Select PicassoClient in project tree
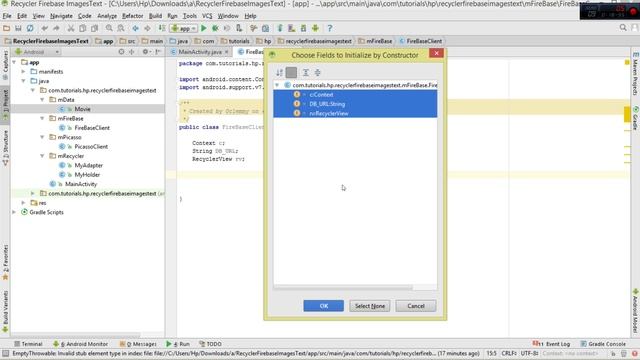Viewport: 640px width, 360px height. (91, 147)
